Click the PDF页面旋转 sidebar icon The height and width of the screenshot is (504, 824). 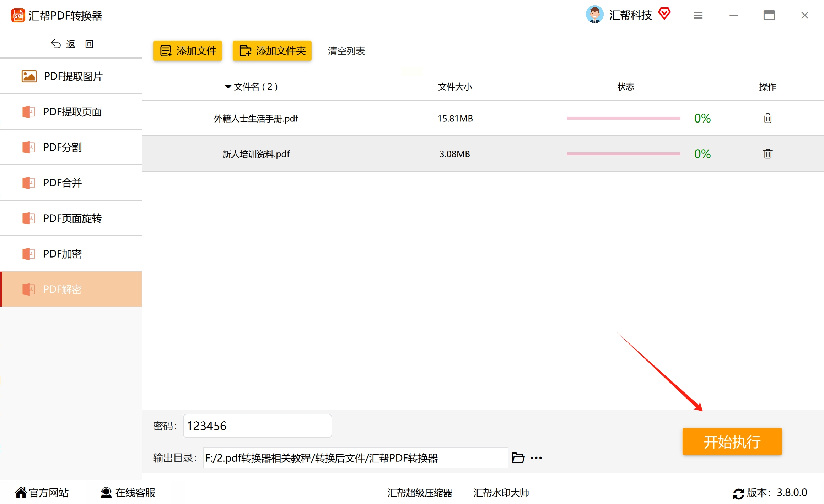pos(29,218)
